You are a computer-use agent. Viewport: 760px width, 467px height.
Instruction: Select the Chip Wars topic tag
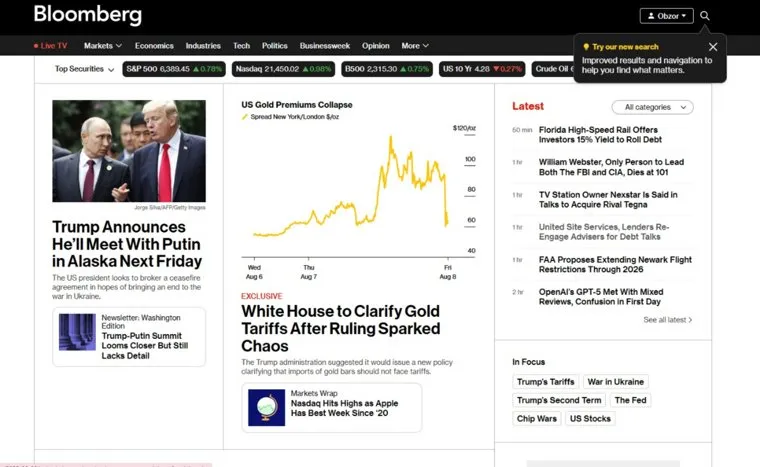coord(536,418)
